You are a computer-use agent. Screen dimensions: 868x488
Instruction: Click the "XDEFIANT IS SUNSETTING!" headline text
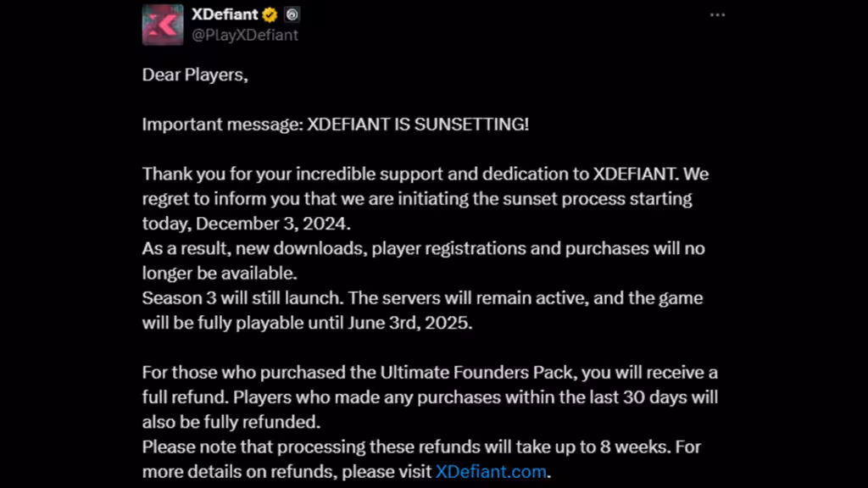(x=418, y=124)
